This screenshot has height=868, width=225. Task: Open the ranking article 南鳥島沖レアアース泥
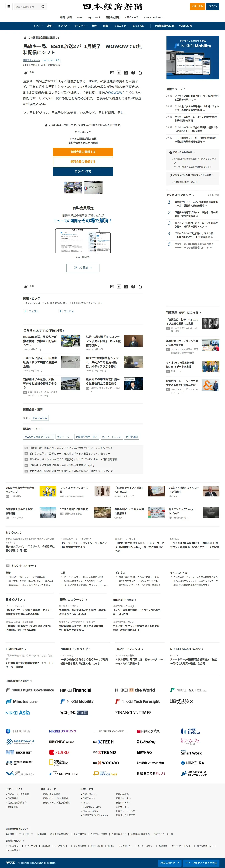[196, 204]
